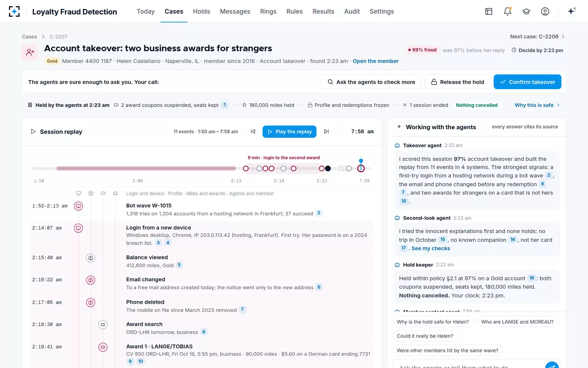Image resolution: width=588 pixels, height=368 pixels.
Task: Click the Email changed event icon
Action: click(x=91, y=280)
